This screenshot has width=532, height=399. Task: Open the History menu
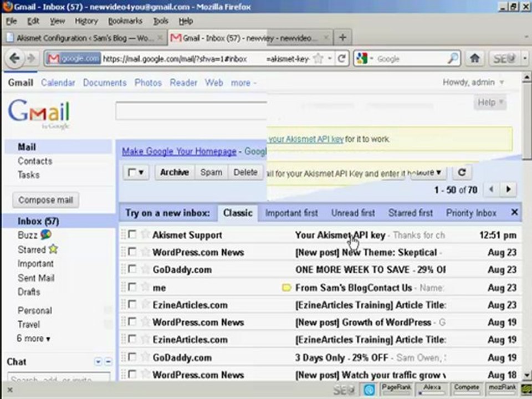[86, 21]
